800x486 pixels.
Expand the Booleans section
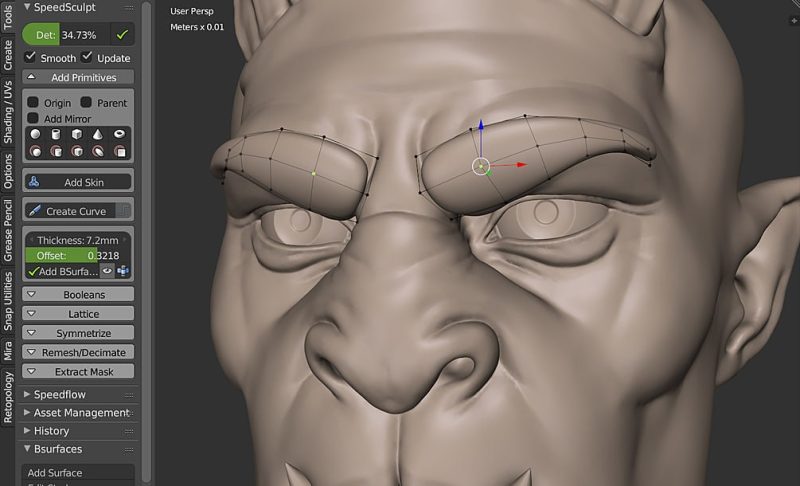pyautogui.click(x=78, y=295)
